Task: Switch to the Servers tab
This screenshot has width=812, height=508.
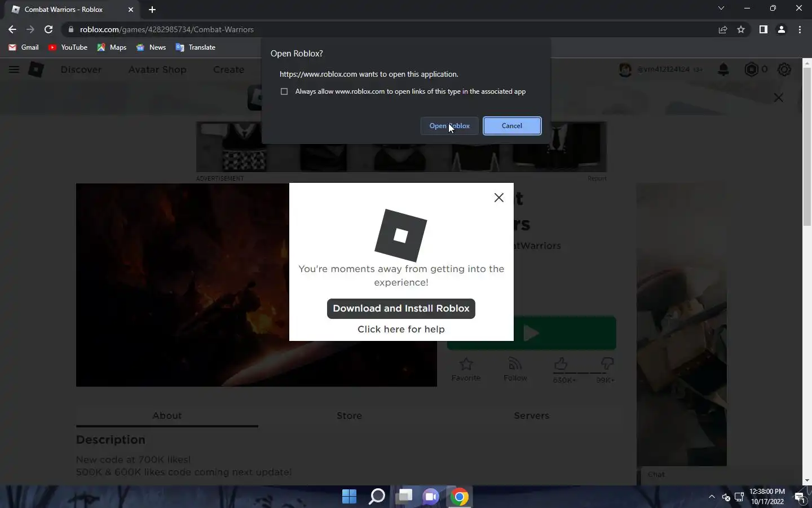Action: click(531, 415)
